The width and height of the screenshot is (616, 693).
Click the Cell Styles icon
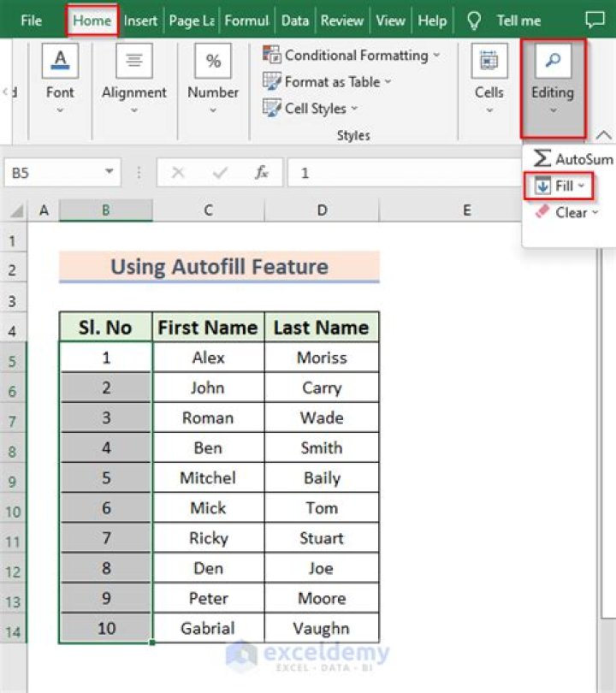(272, 108)
